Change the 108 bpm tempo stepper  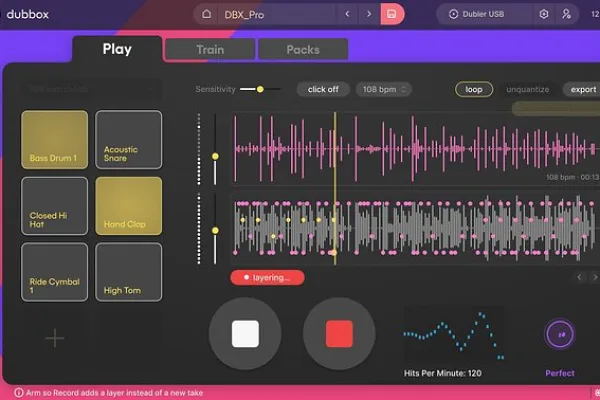tap(384, 89)
